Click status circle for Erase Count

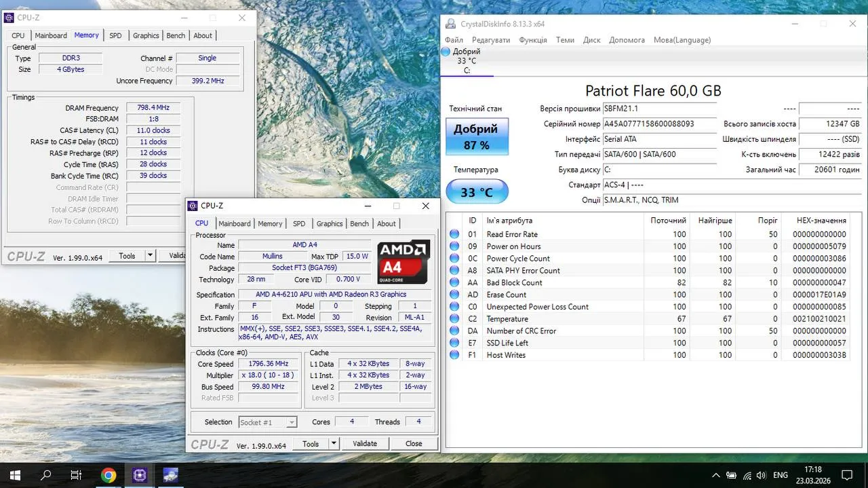(454, 295)
